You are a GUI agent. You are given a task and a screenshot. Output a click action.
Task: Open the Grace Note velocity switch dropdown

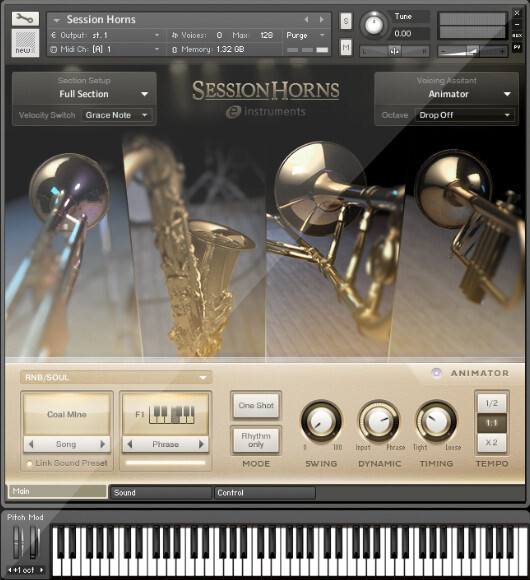click(117, 115)
